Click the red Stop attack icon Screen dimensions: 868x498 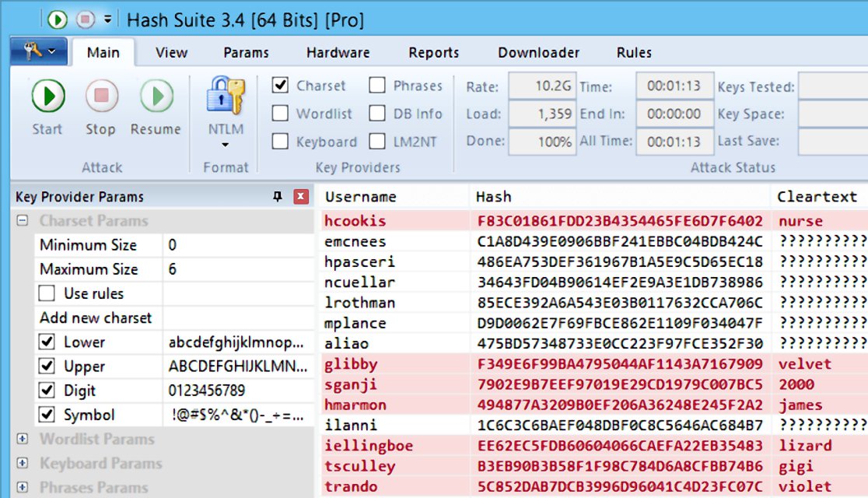click(100, 97)
